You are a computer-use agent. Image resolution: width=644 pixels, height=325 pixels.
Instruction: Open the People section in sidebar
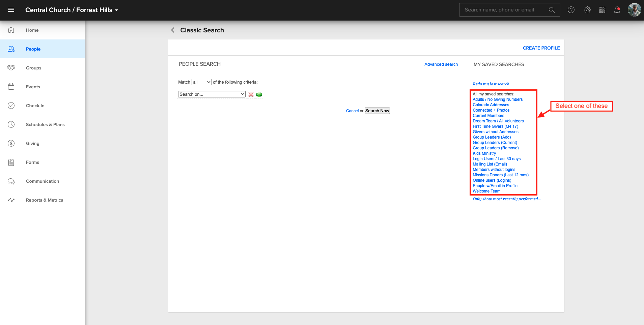click(33, 49)
